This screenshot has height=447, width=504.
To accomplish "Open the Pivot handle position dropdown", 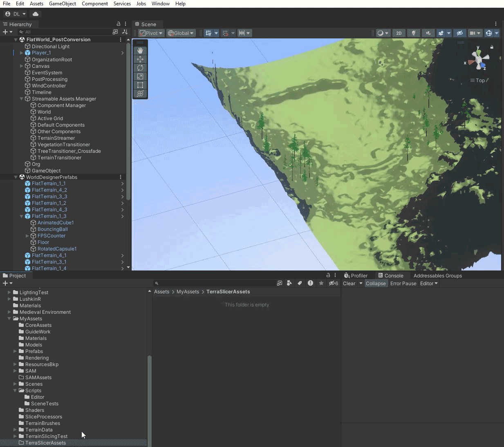I will click(x=151, y=33).
